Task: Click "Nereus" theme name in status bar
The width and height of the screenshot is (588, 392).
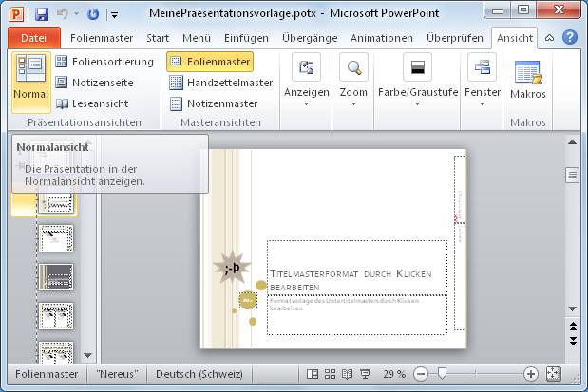Action: (117, 374)
